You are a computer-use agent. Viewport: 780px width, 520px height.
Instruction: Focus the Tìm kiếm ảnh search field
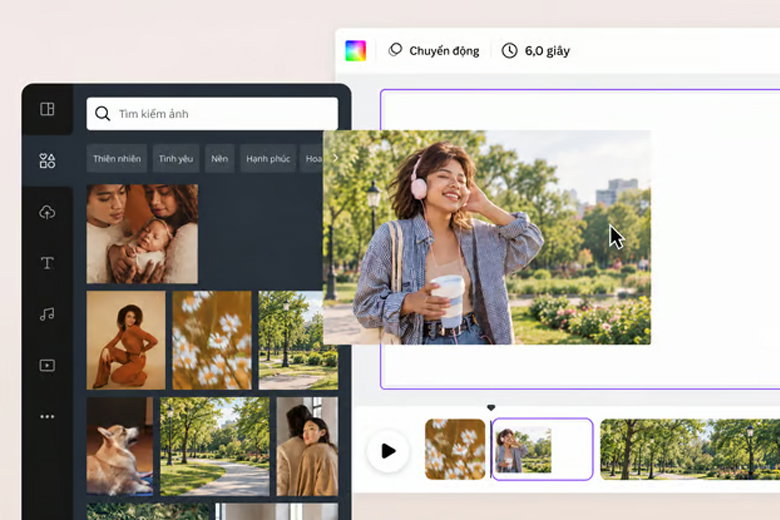(212, 114)
